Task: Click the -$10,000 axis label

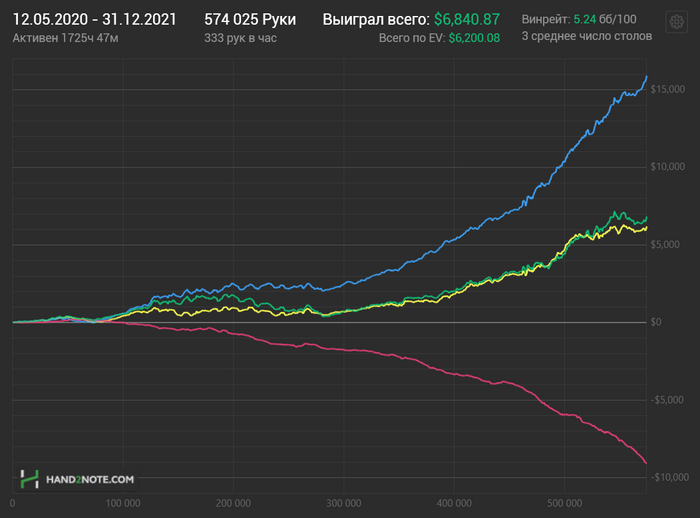Action: pyautogui.click(x=669, y=477)
